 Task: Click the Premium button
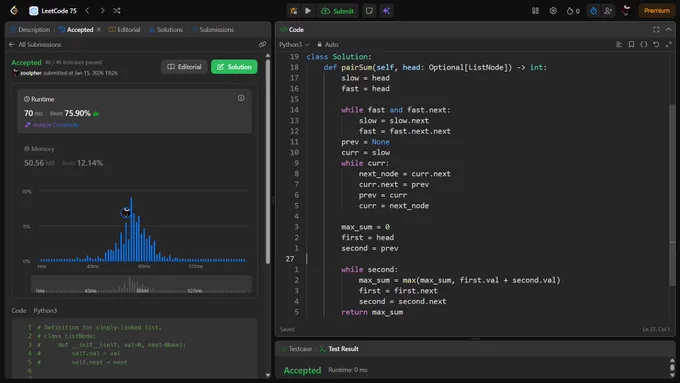657,11
